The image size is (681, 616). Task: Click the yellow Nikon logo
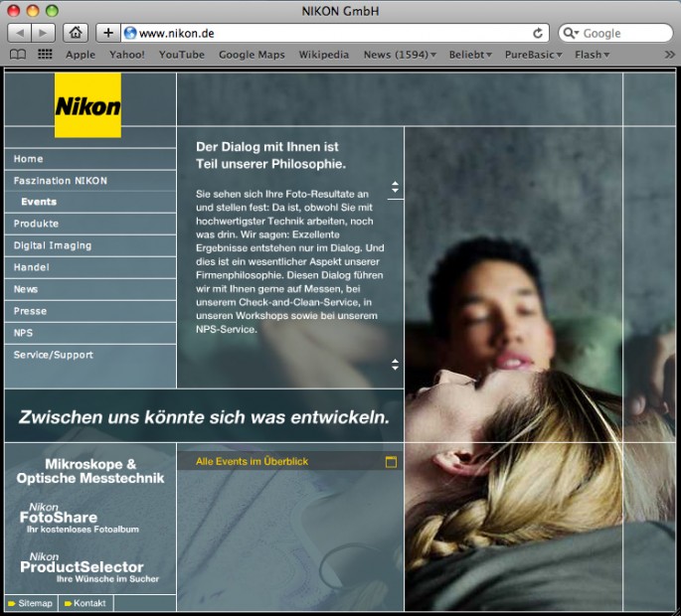(87, 105)
